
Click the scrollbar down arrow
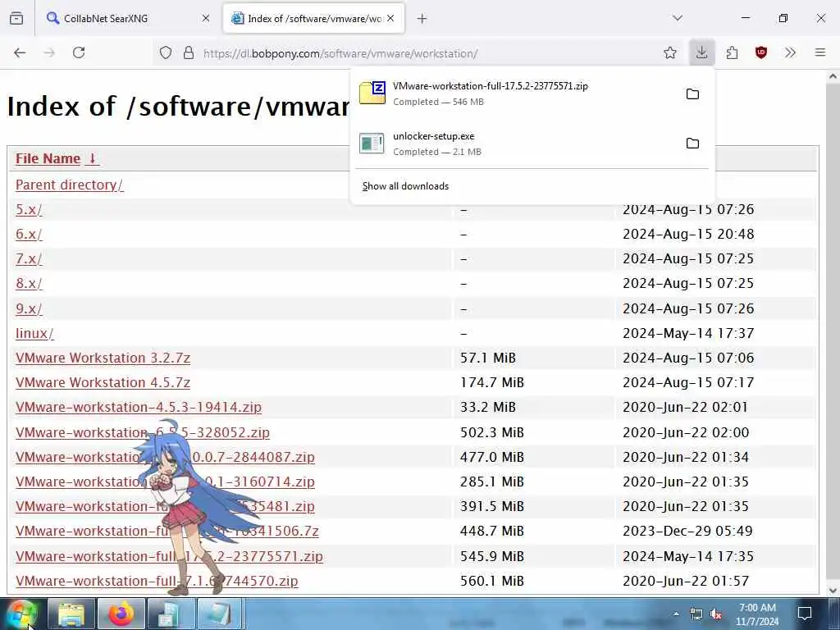pos(833,591)
